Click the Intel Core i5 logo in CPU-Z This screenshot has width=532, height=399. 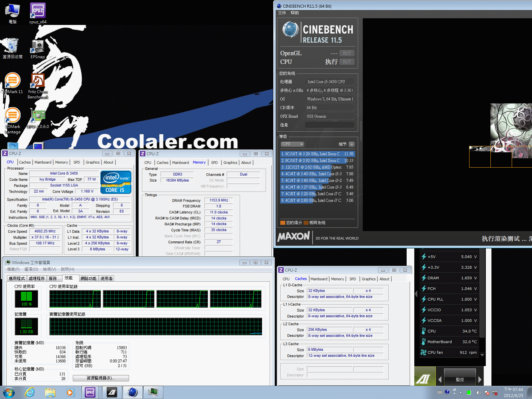click(x=116, y=182)
